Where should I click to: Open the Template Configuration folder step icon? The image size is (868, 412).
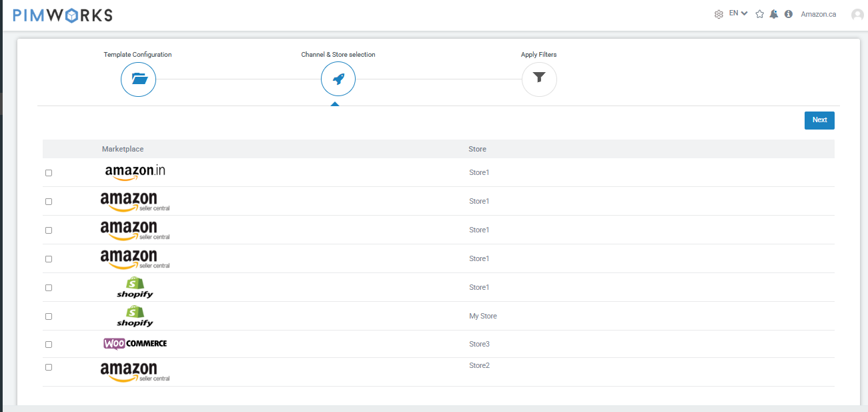(138, 79)
